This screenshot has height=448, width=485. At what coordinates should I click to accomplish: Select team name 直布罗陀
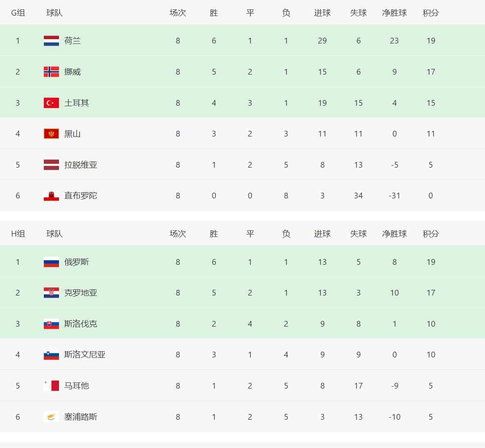pyautogui.click(x=81, y=196)
